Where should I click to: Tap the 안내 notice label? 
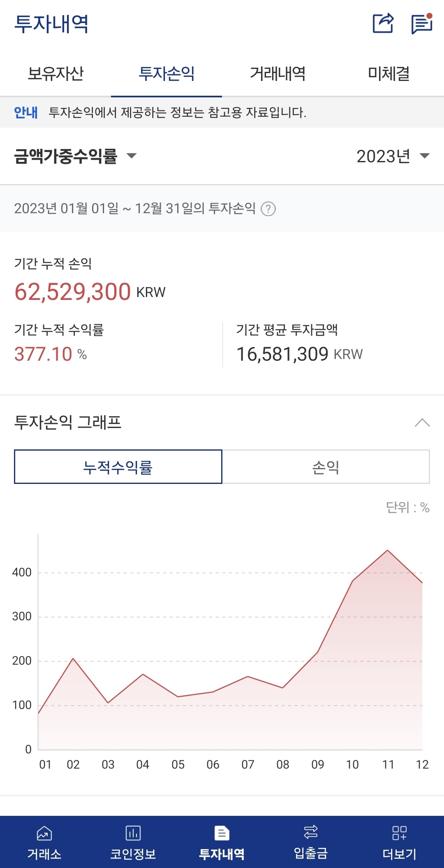point(25,112)
